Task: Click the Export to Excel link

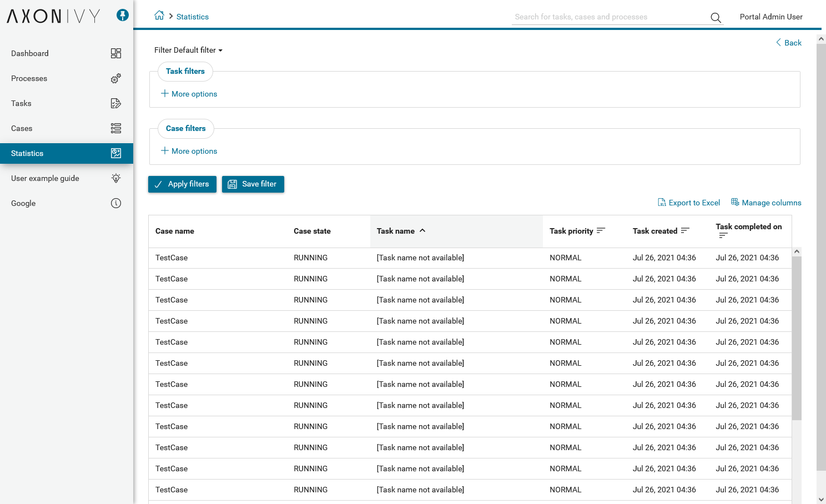Action: click(689, 203)
